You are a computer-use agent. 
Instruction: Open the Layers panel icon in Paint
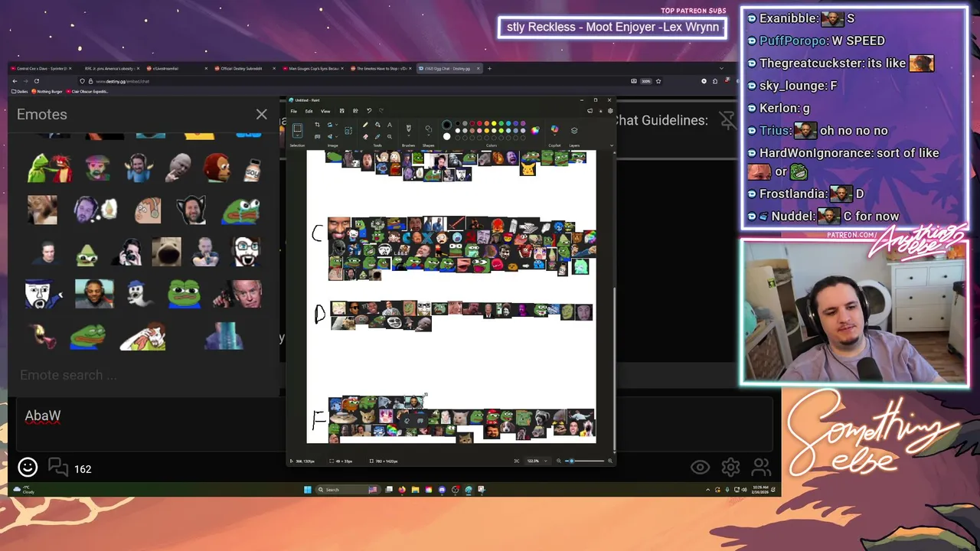click(x=574, y=130)
